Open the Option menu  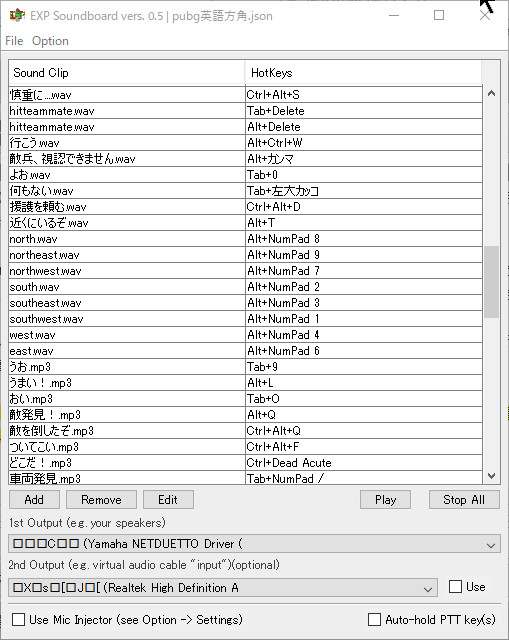50,41
